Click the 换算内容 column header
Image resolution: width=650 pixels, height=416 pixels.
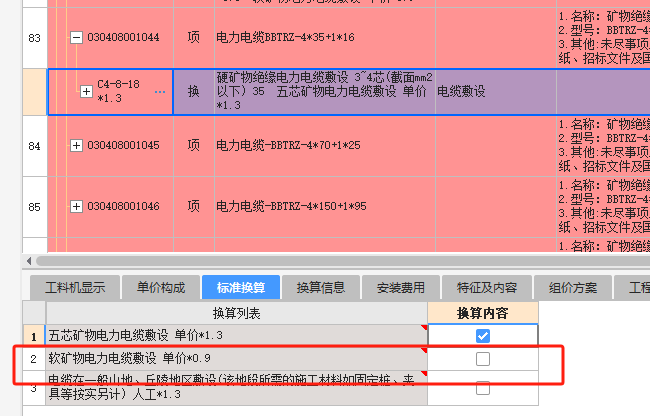tap(483, 313)
